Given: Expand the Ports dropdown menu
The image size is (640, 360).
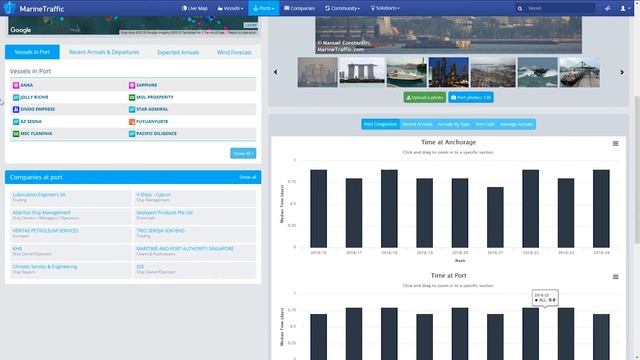Looking at the screenshot, I should [x=264, y=8].
